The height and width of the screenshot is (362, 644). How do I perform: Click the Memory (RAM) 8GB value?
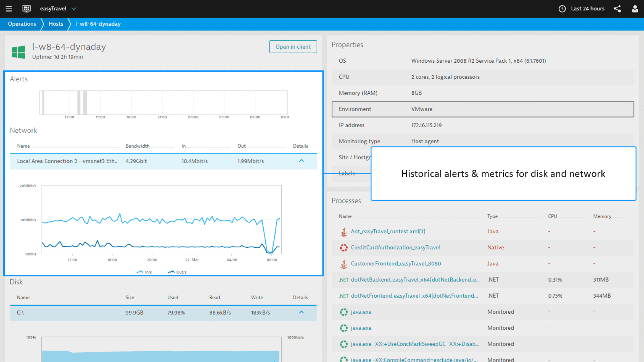coord(417,93)
